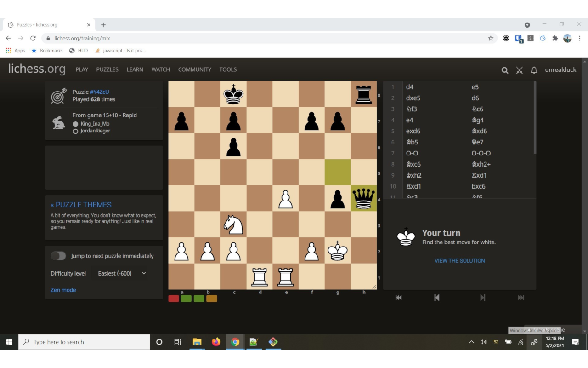Click VIEW THE SOLUTION
This screenshot has height=368, width=588.
tap(459, 260)
